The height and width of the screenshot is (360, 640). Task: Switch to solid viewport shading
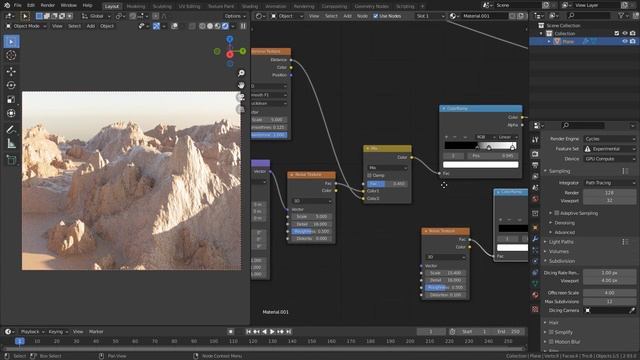210,26
